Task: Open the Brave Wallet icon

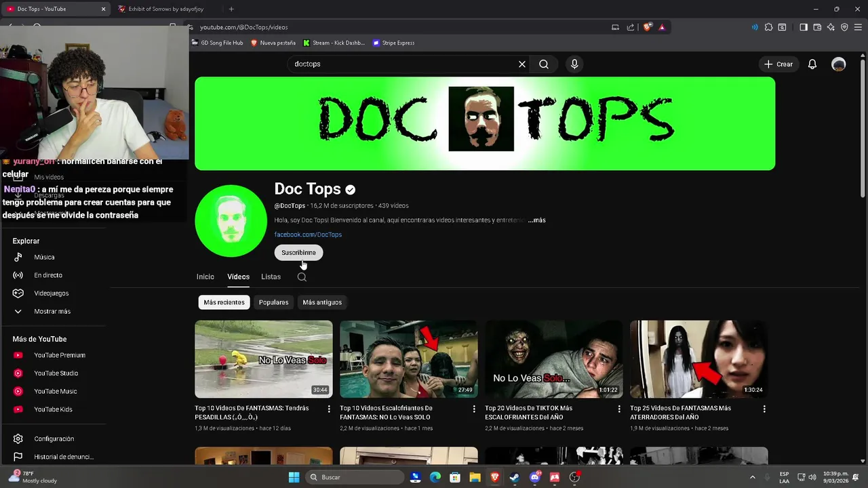Action: [817, 27]
